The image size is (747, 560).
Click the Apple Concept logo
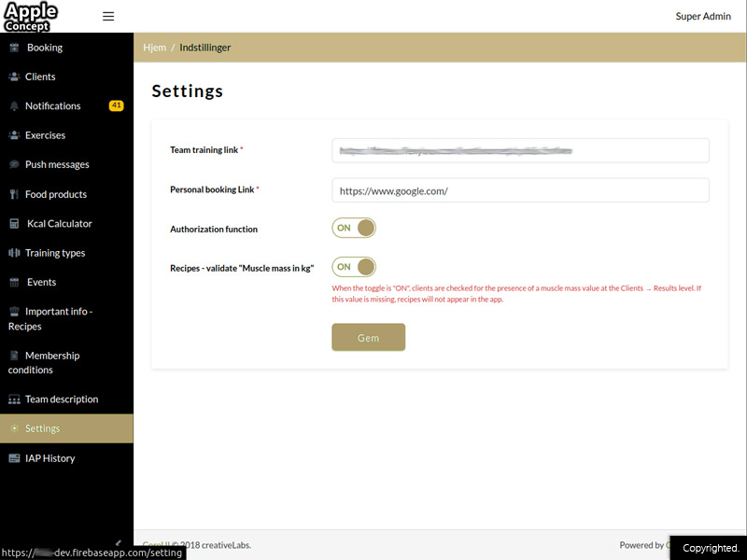coord(31,17)
